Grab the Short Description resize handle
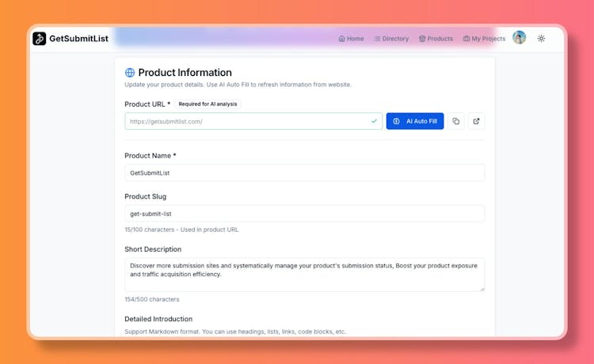Viewport: 594px width, 364px height. [482, 288]
